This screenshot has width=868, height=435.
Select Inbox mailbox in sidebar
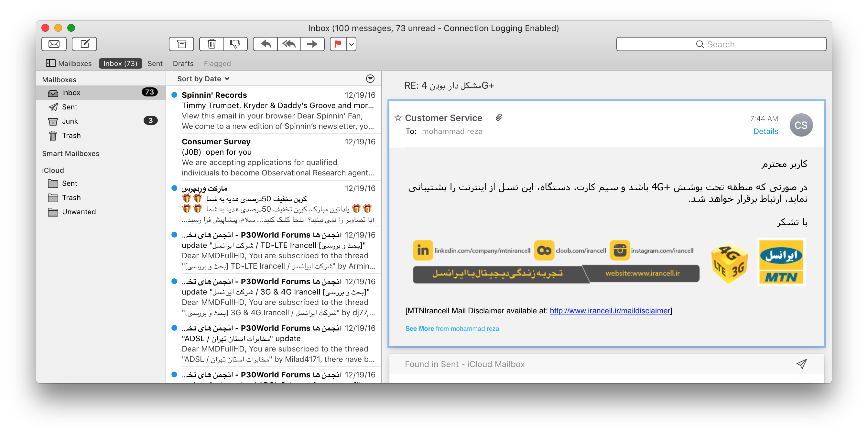pyautogui.click(x=101, y=92)
